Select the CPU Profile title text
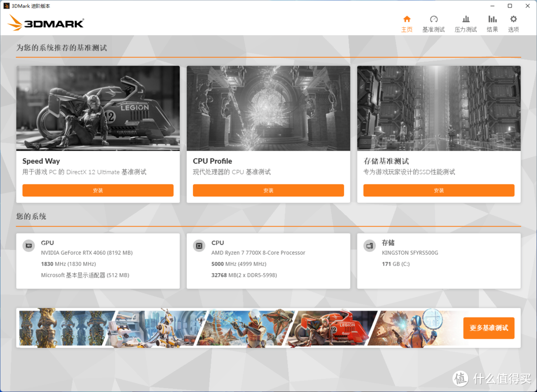The image size is (537, 392). [x=212, y=161]
